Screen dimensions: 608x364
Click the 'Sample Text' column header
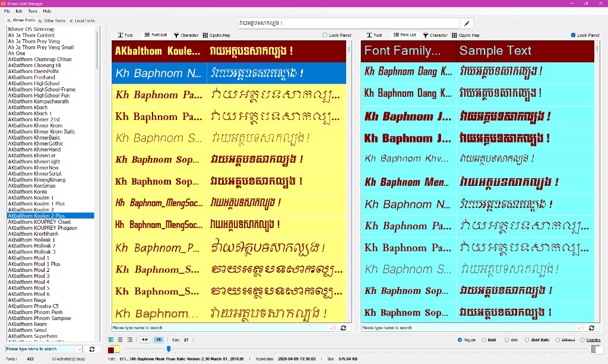pyautogui.click(x=525, y=51)
